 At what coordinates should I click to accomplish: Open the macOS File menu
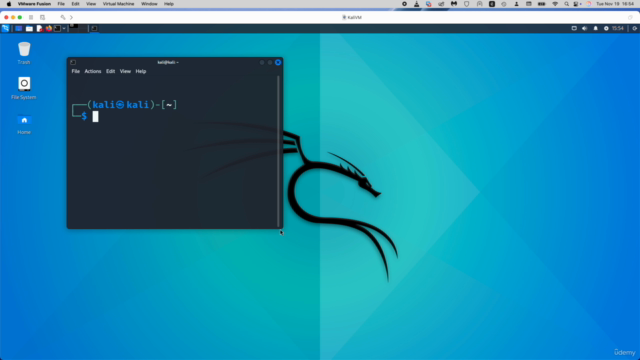(61, 4)
